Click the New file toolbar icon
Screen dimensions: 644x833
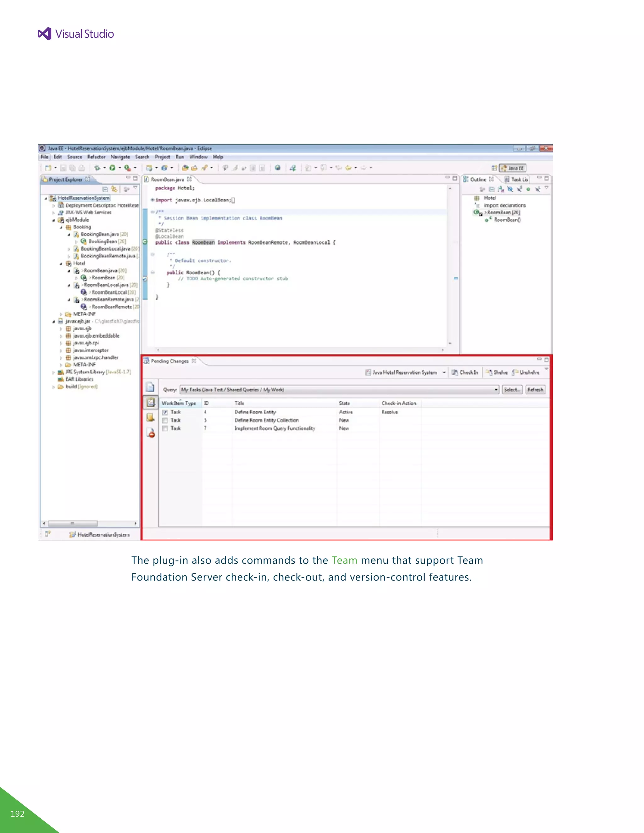(x=48, y=168)
